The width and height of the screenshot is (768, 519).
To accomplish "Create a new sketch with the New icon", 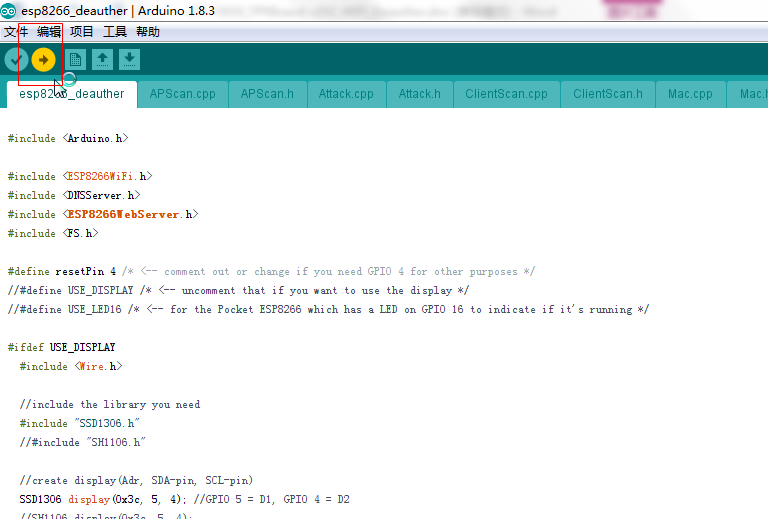I will coord(75,60).
